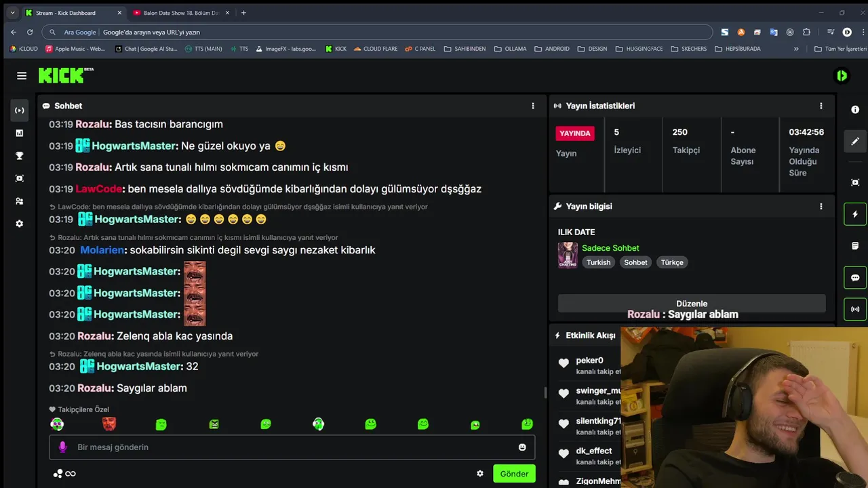Screen dimensions: 868x488
Task: Open the OLLAMA bookmark folder
Action: click(x=510, y=49)
